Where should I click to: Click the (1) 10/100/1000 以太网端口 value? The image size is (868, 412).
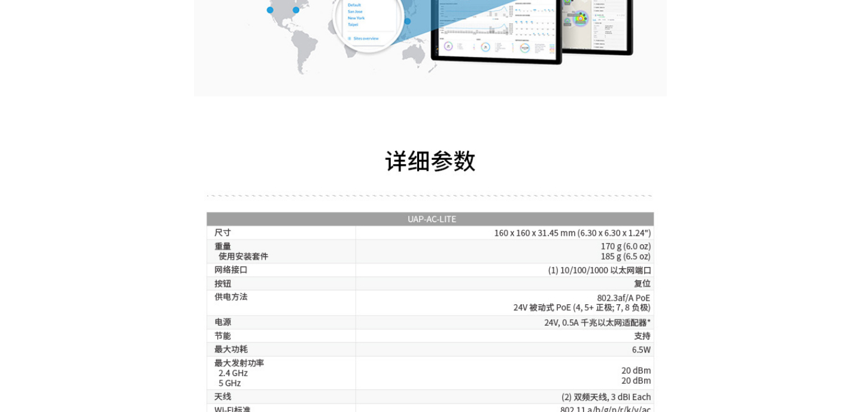click(x=599, y=270)
